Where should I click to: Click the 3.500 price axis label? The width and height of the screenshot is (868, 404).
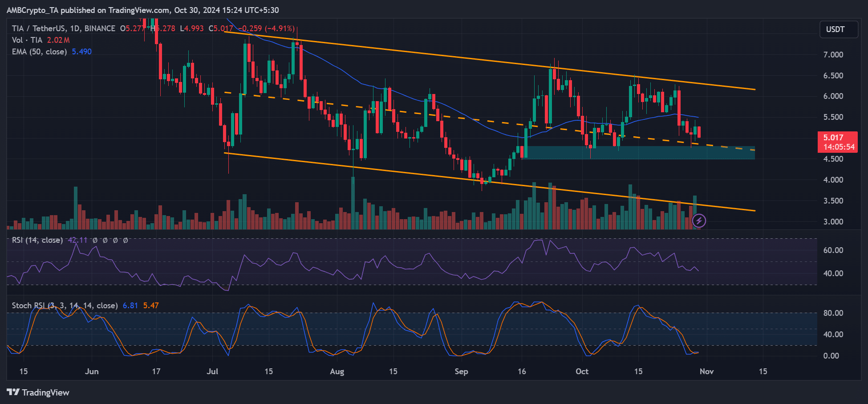pyautogui.click(x=833, y=201)
